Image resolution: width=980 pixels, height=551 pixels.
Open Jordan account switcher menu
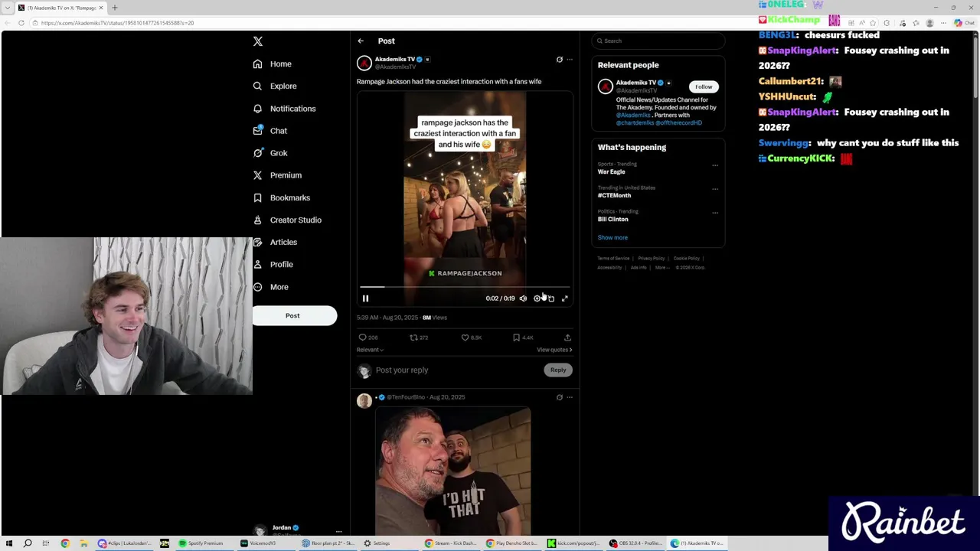[x=297, y=530]
